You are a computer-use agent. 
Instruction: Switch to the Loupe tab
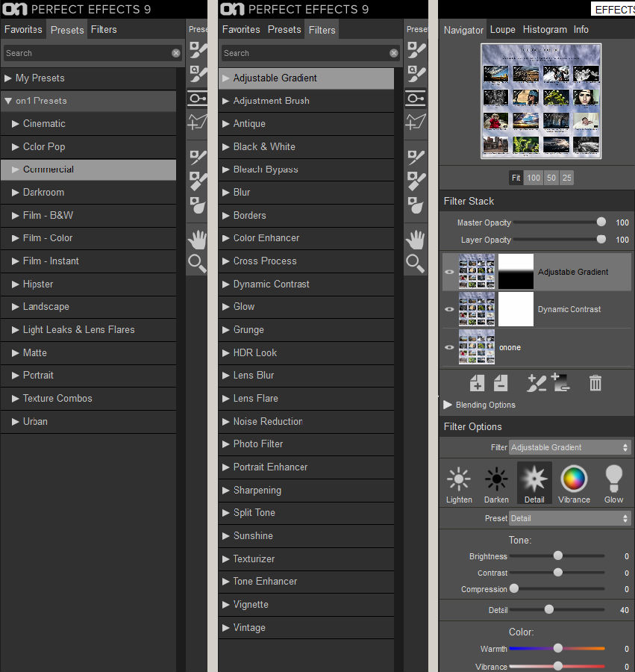coord(503,30)
